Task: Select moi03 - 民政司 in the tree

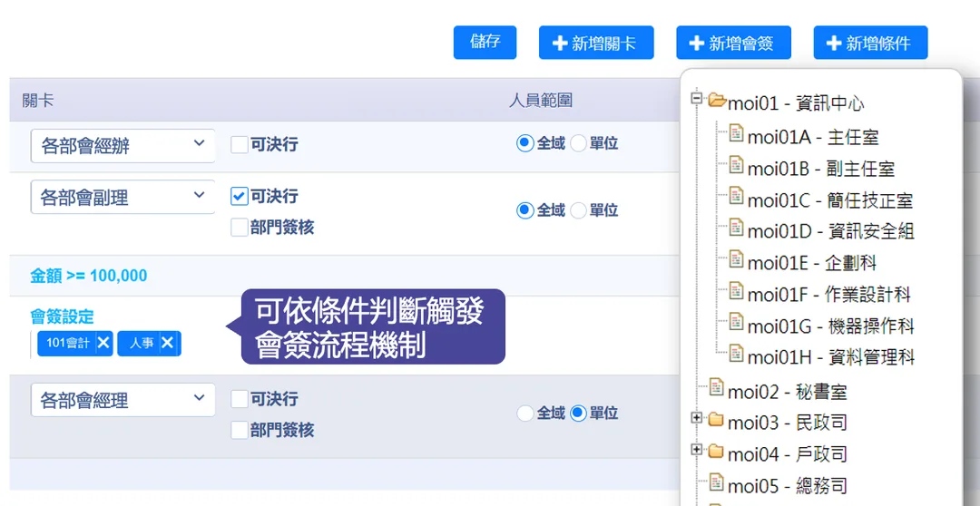Action: pyautogui.click(x=788, y=423)
